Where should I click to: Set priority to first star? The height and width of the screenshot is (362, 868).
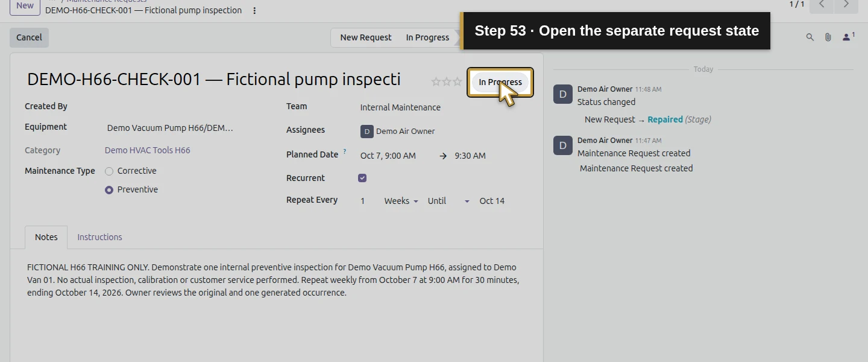pos(436,81)
